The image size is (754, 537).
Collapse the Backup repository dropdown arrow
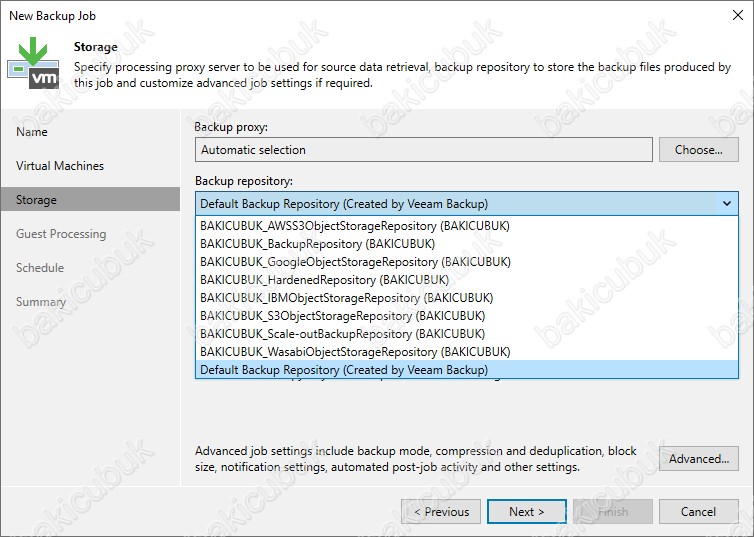(x=727, y=204)
